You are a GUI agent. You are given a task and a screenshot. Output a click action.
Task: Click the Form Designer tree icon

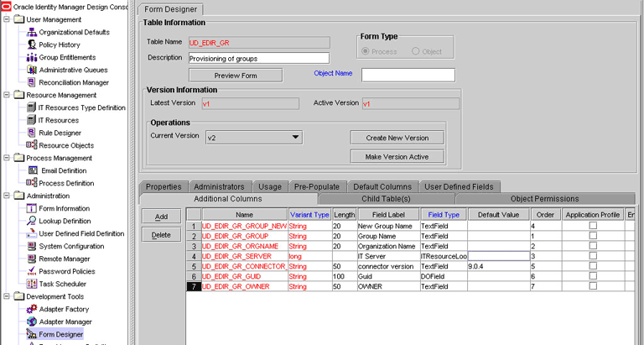point(32,334)
